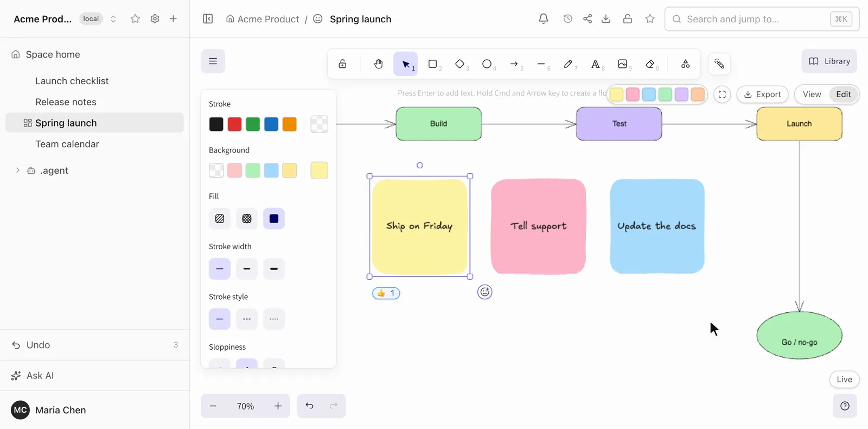This screenshot has height=429, width=868.
Task: Pick the light blue background swatch
Action: pyautogui.click(x=271, y=171)
